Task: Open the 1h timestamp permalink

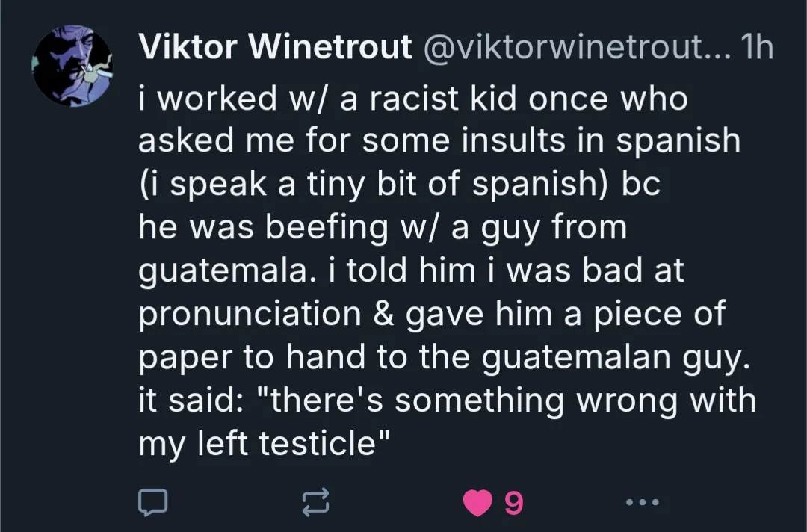Action: 756,47
